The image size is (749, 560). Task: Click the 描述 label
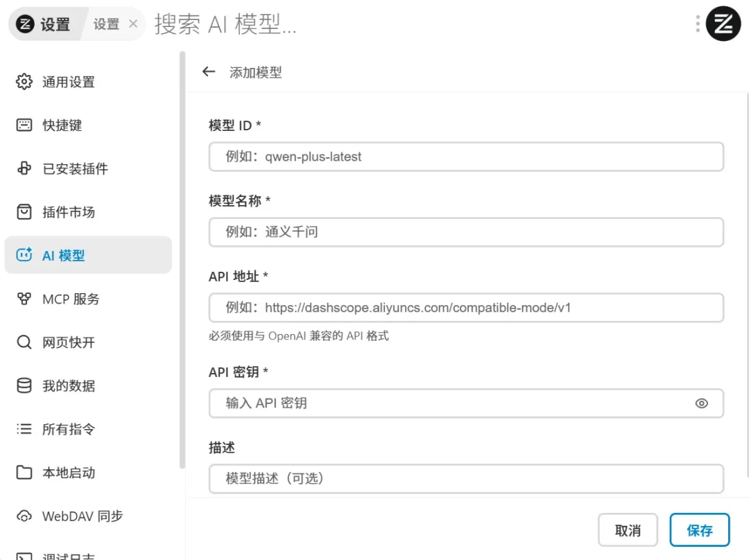click(x=222, y=448)
